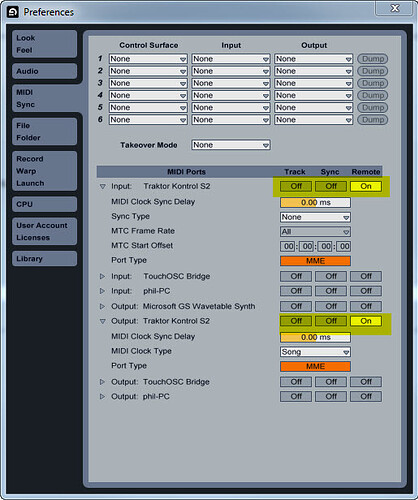This screenshot has width=418, height=500.
Task: Open the File Folder preferences tab
Action: pyautogui.click(x=44, y=131)
